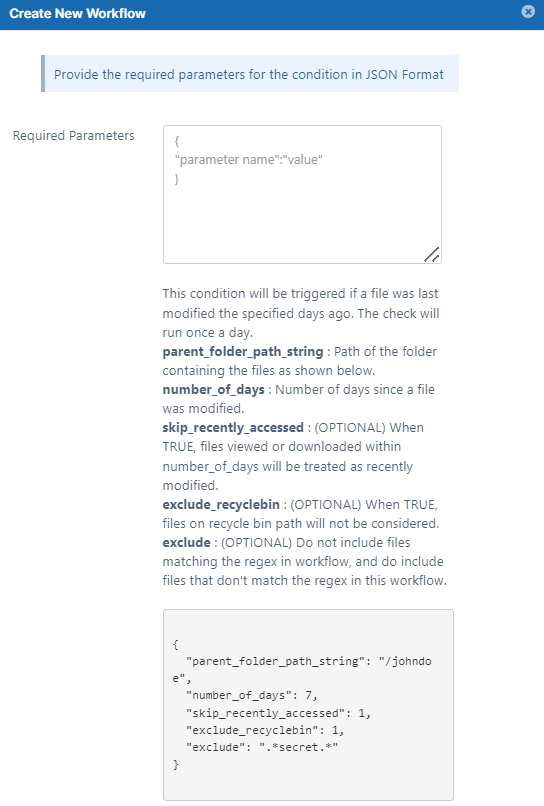
Task: Click the blue left border of the info banner
Action: tap(43, 74)
